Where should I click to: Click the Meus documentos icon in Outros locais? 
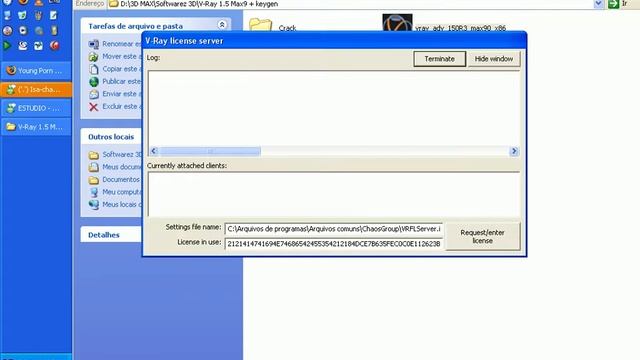pyautogui.click(x=94, y=167)
